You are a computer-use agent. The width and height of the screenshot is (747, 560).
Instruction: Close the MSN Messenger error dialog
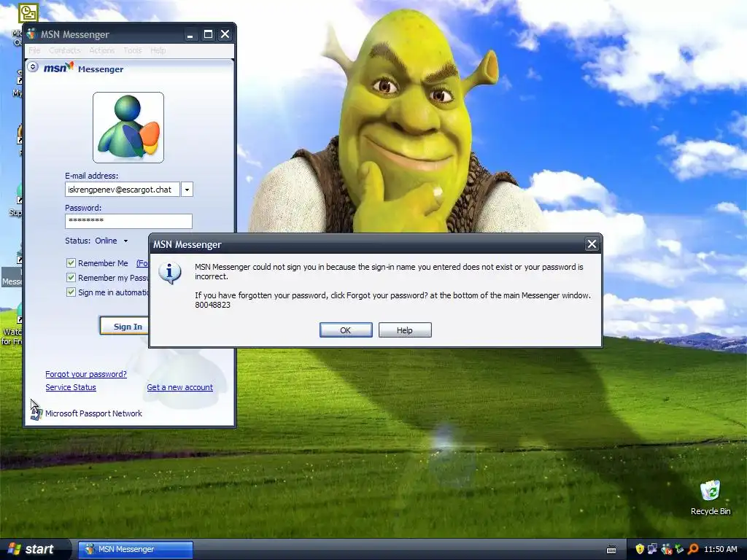592,244
